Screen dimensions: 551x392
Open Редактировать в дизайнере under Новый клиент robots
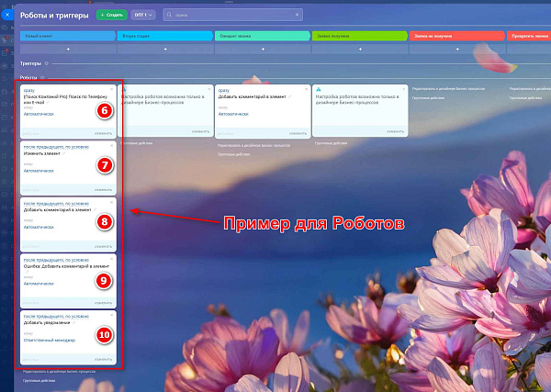[x=59, y=371]
